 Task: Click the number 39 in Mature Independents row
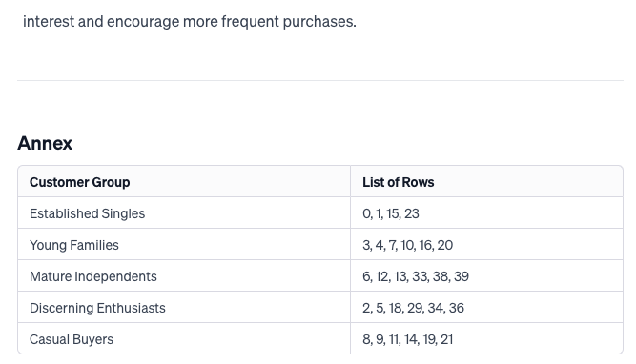[462, 276]
